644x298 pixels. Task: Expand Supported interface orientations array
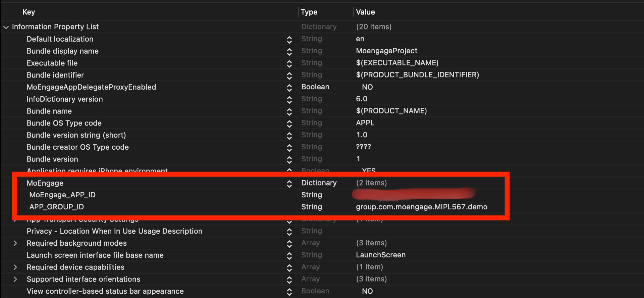[15, 280]
